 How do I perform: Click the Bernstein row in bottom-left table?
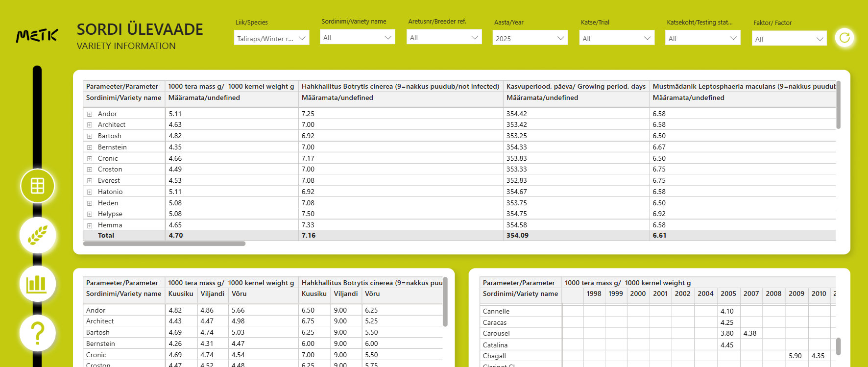pyautogui.click(x=100, y=343)
